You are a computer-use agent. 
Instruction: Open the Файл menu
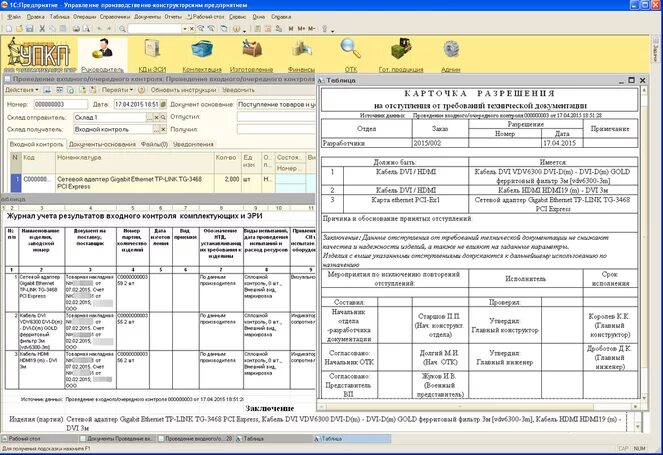click(x=14, y=17)
